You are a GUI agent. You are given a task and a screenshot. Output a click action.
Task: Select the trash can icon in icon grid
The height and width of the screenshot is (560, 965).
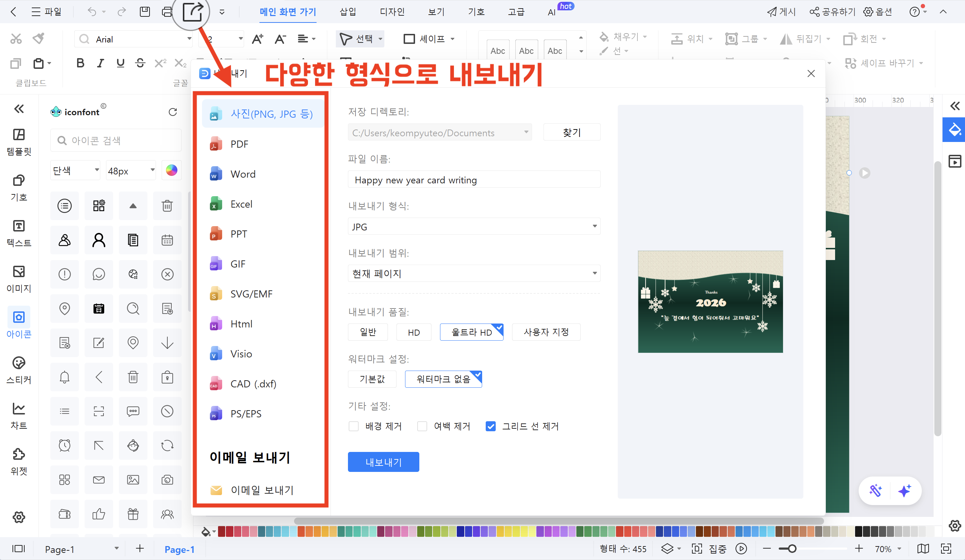tap(167, 206)
